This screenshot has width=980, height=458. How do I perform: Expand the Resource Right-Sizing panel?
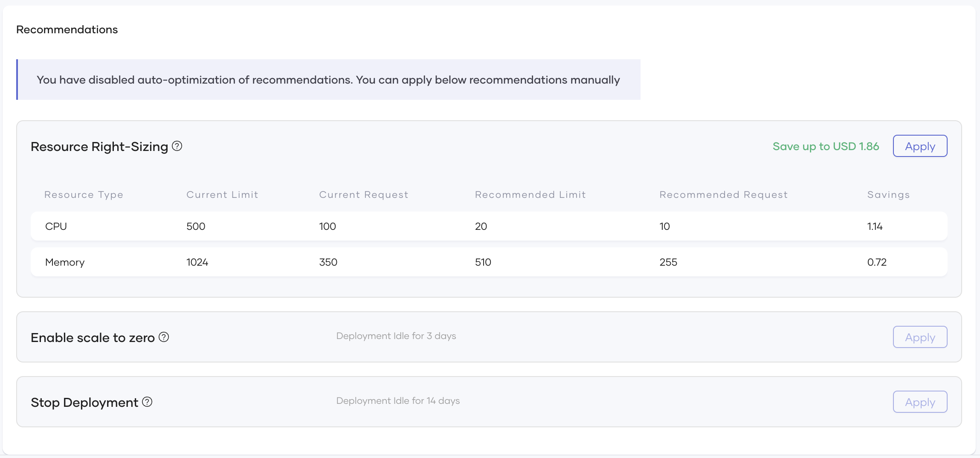[x=99, y=146]
